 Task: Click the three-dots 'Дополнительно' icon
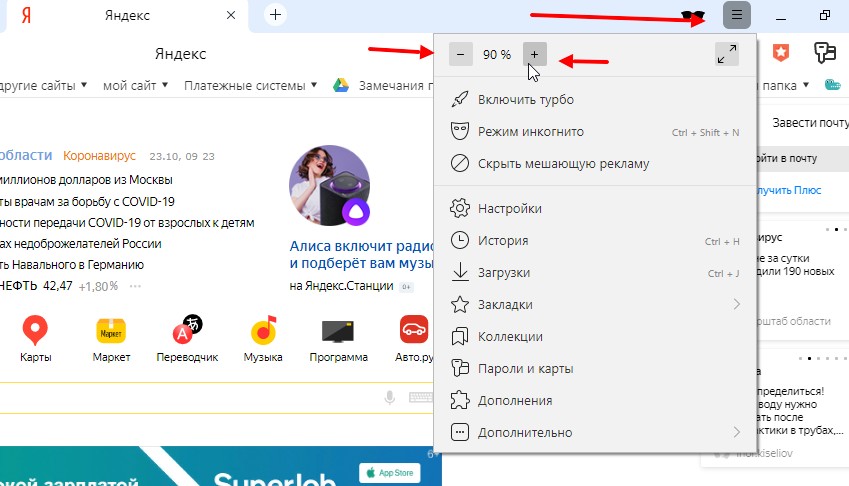pos(460,432)
